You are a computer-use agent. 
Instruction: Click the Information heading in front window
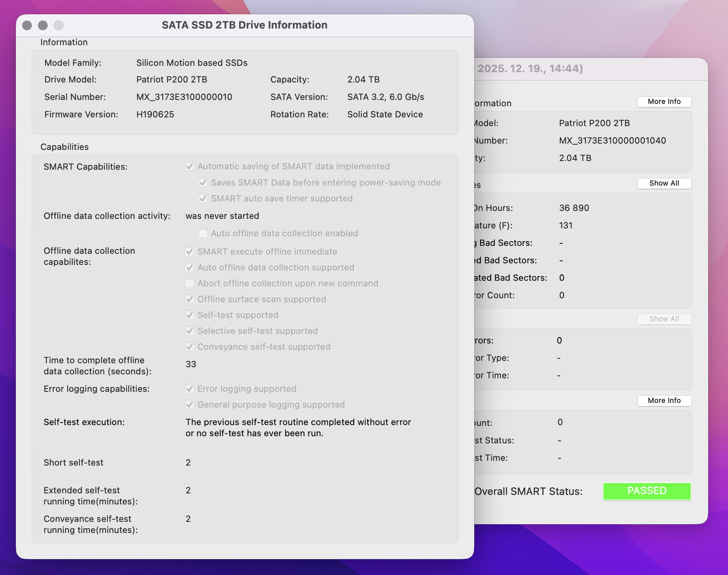click(x=64, y=42)
